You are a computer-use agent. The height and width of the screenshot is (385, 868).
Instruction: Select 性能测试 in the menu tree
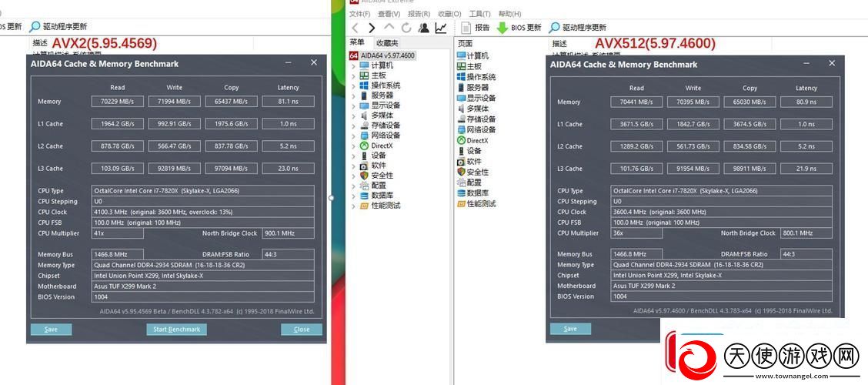[386, 206]
